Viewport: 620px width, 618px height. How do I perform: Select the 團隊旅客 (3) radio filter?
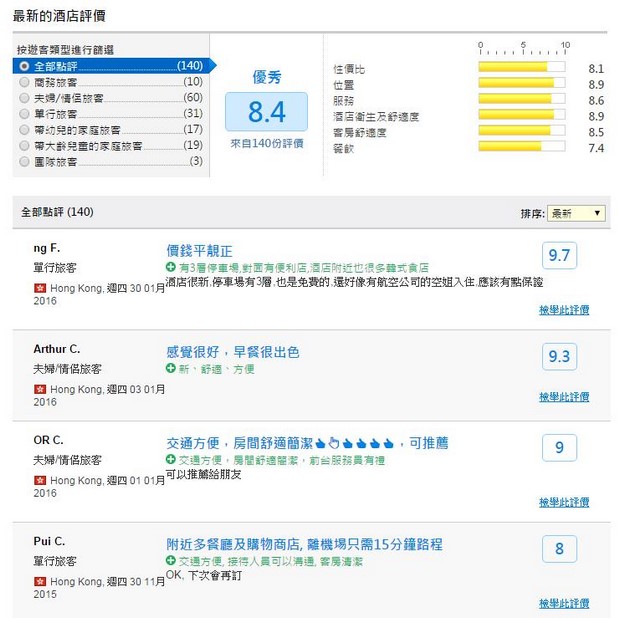tap(25, 161)
